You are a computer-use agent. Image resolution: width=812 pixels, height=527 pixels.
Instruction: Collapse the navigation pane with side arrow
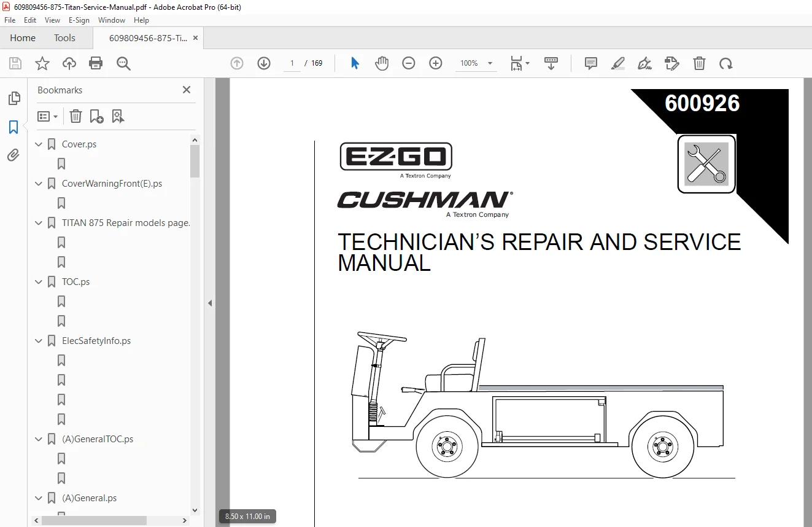(210, 303)
